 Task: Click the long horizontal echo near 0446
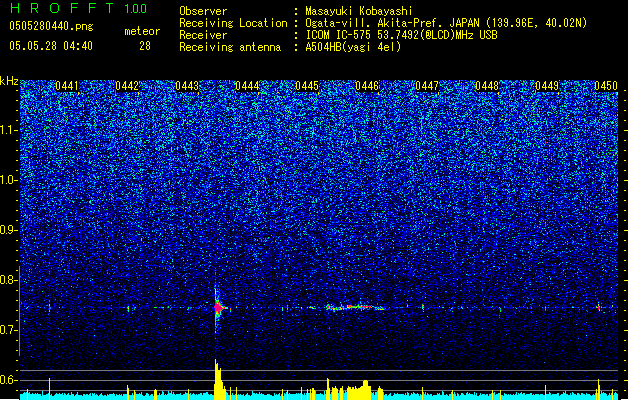tap(355, 308)
